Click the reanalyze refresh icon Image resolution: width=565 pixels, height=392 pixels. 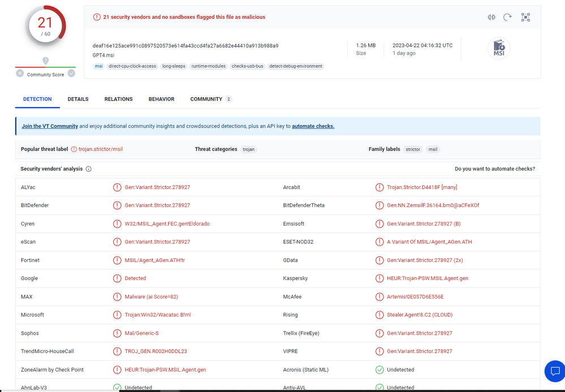507,18
